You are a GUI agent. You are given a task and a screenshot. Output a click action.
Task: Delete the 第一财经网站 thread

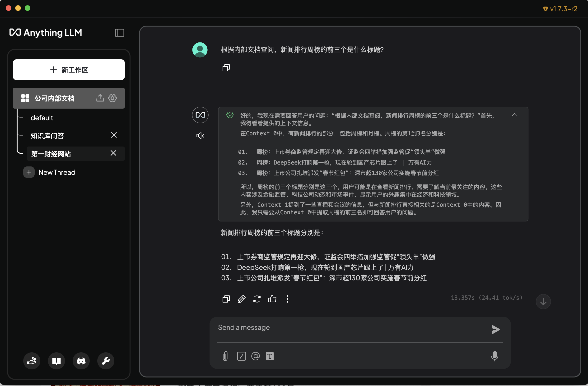113,153
